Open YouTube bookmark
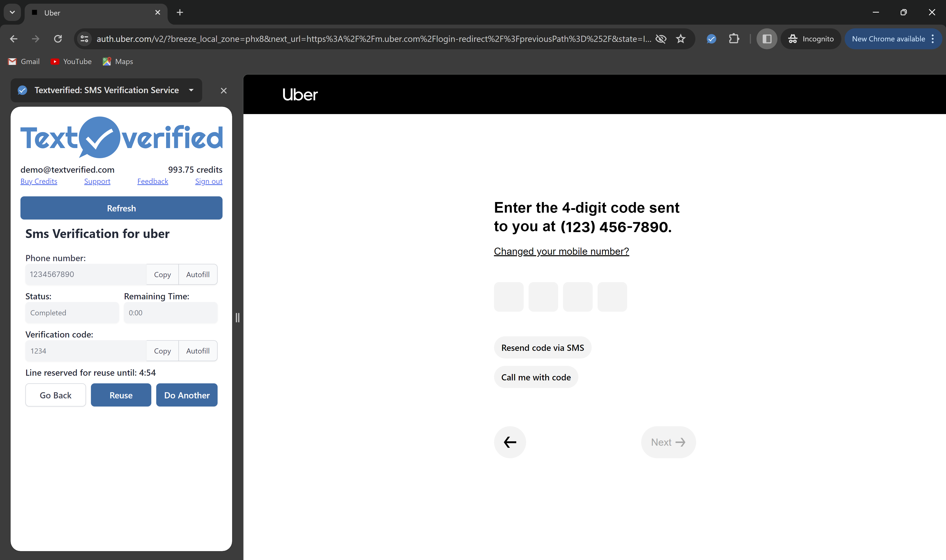The width and height of the screenshot is (946, 560). click(x=71, y=62)
